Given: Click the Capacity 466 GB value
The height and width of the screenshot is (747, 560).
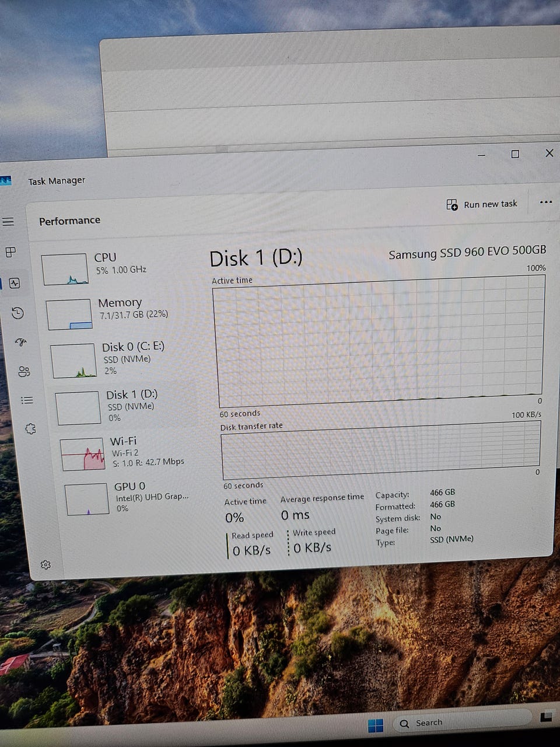Looking at the screenshot, I should 442,493.
